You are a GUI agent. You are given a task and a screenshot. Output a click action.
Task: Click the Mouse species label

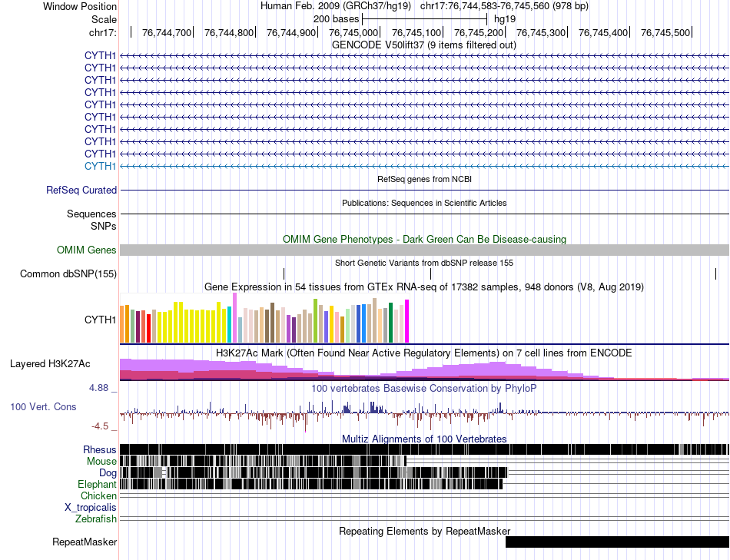pos(101,462)
